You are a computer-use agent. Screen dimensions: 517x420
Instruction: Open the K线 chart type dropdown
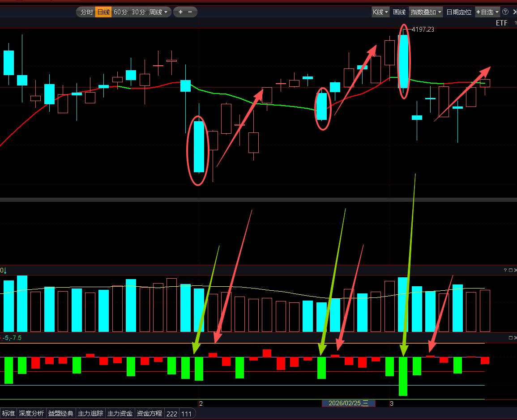(x=380, y=12)
